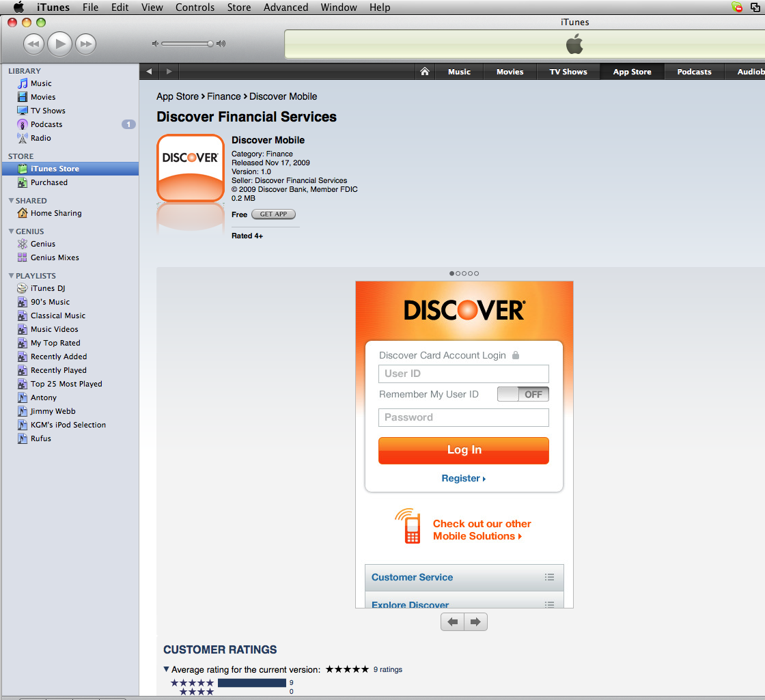
Task: Show next screenshot with right arrow
Action: click(x=475, y=621)
